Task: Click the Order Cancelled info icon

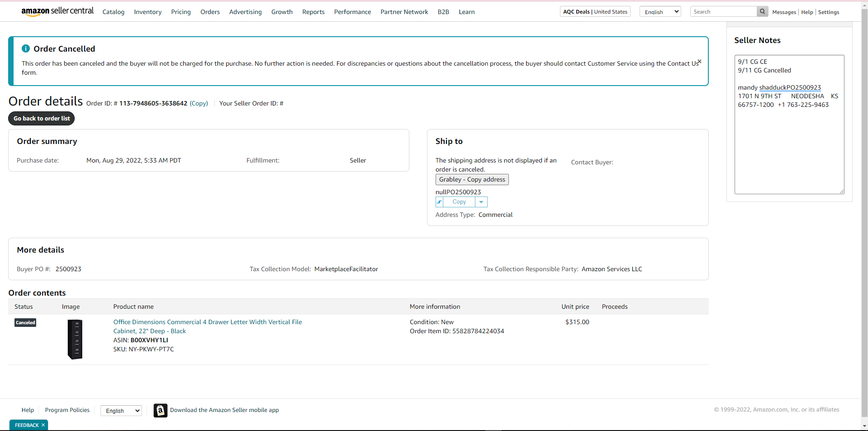Action: click(26, 48)
